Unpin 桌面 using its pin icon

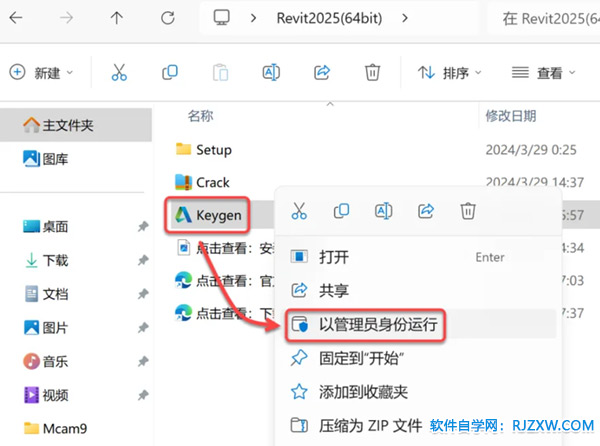point(143,226)
